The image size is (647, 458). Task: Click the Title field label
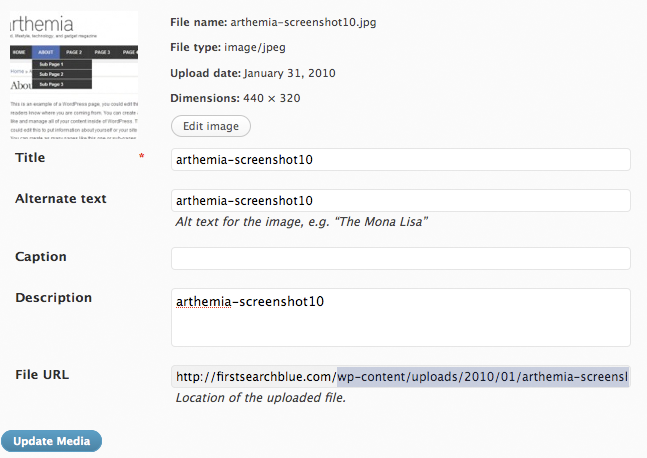[30, 158]
